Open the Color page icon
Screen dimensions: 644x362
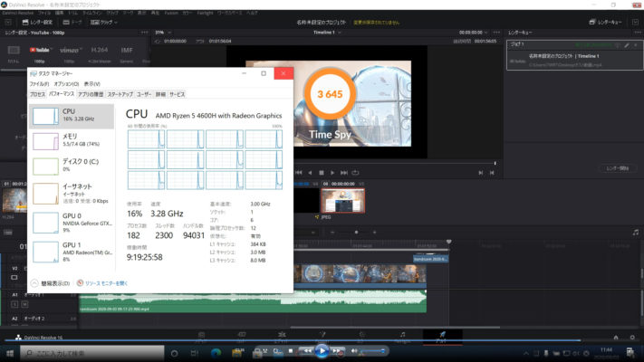click(361, 335)
